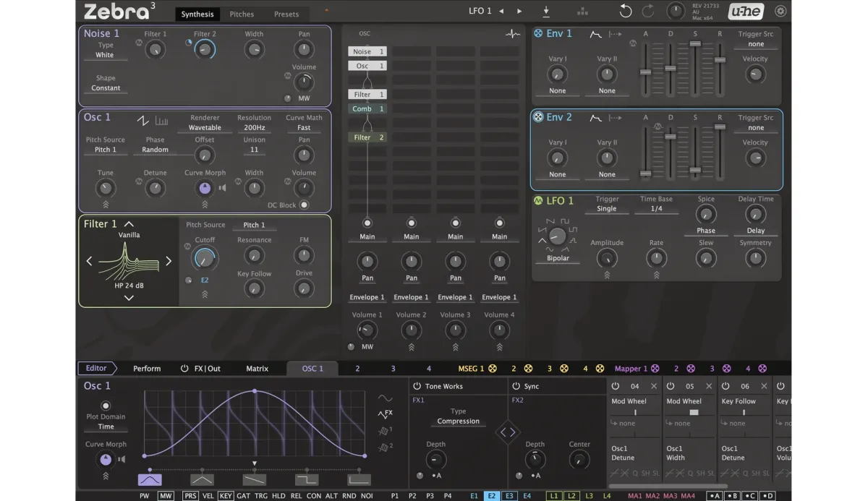Click the Env 1 curve shape icon
This screenshot has height=501, width=868.
pos(596,34)
